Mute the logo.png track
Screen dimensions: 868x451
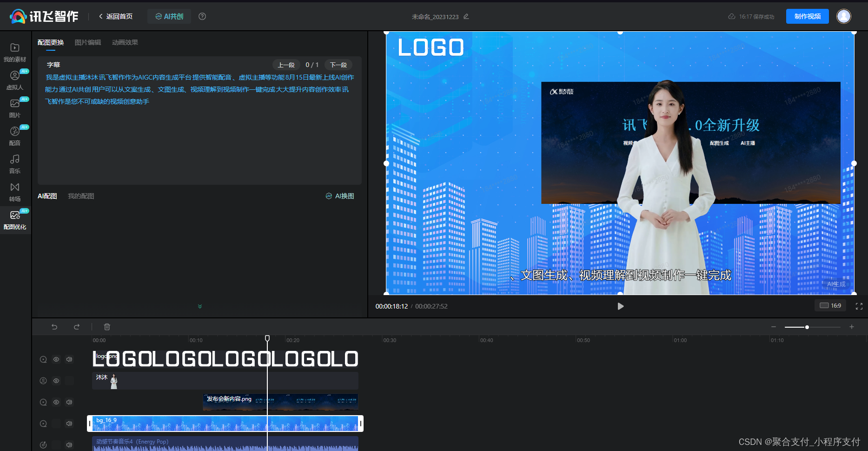(69, 359)
